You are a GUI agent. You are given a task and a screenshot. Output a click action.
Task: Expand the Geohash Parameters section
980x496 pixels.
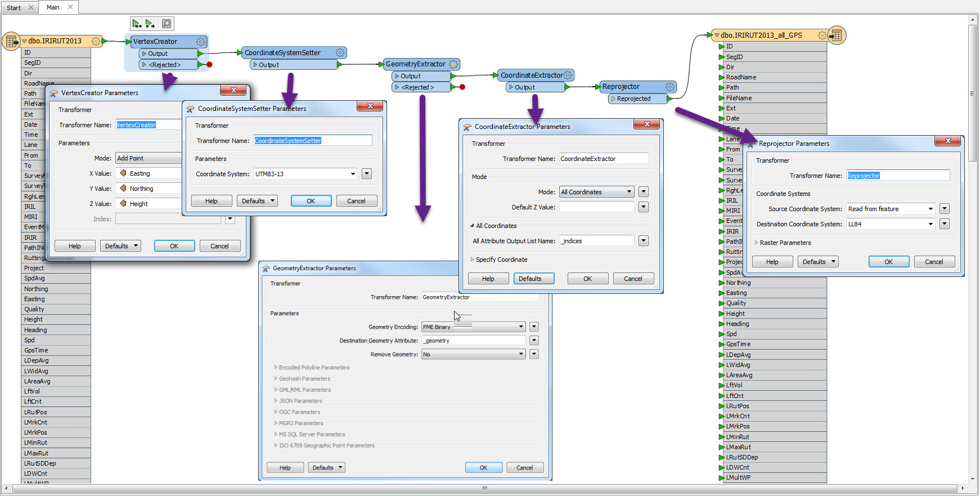276,379
